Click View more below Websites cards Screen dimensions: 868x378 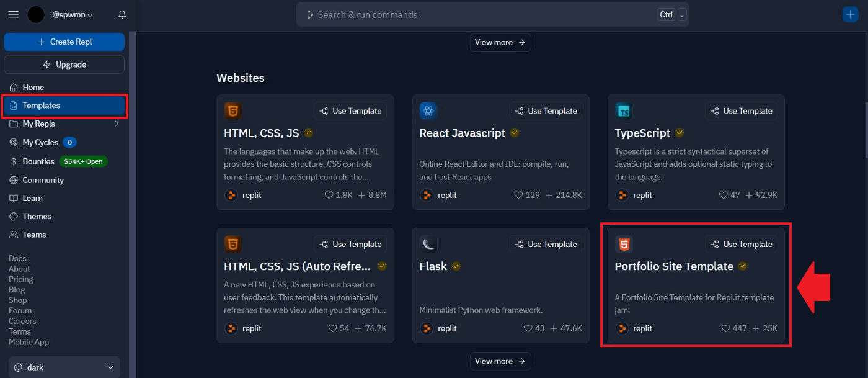coord(500,361)
